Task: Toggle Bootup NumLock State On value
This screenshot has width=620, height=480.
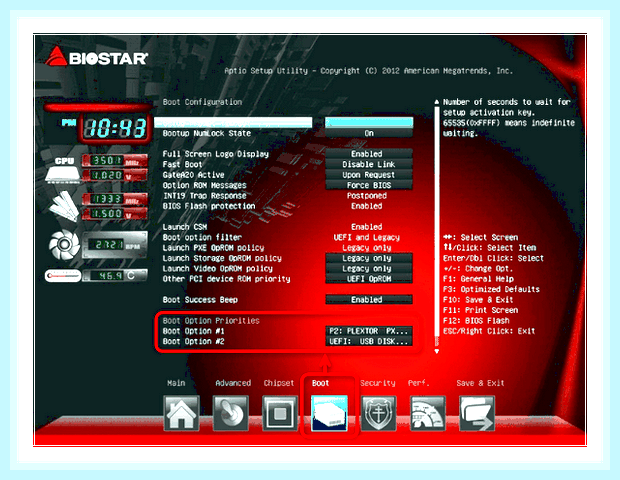Action: click(369, 133)
